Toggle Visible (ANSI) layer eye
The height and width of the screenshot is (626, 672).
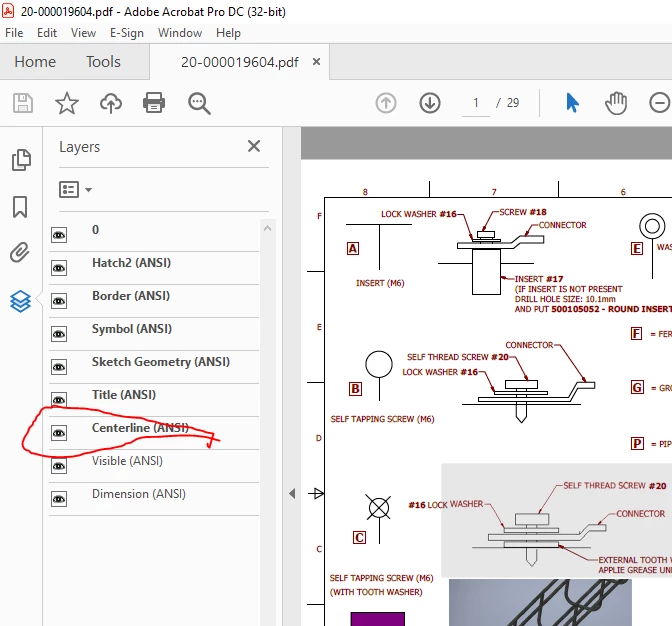(59, 466)
